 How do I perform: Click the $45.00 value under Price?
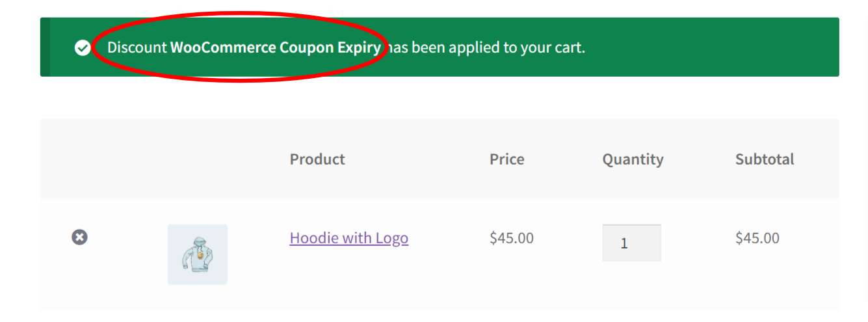click(511, 238)
